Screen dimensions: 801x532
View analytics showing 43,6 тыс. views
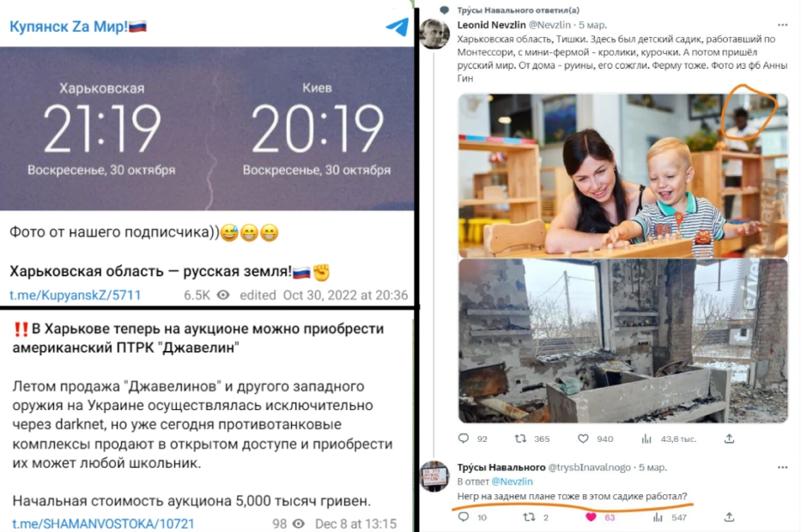click(x=646, y=438)
